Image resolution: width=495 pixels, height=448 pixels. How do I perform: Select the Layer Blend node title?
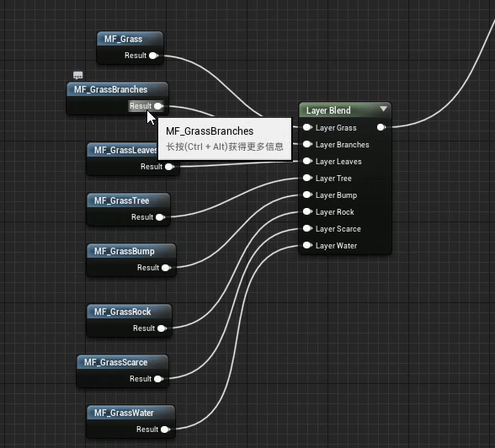pos(328,110)
